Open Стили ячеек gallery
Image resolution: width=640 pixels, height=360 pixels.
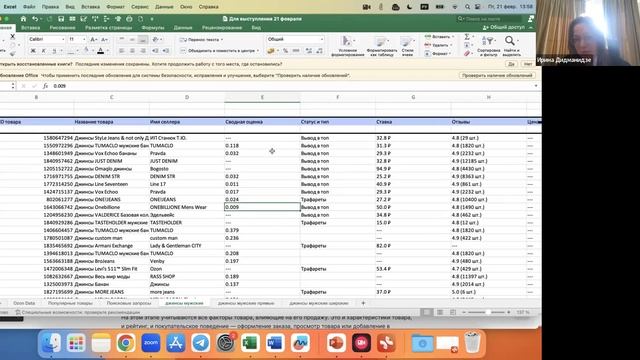[x=407, y=45]
